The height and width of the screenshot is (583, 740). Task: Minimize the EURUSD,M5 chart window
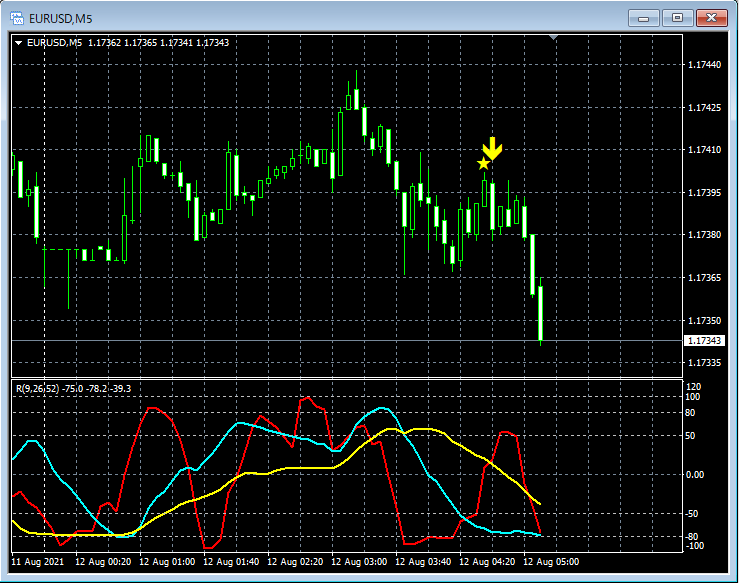(x=644, y=18)
